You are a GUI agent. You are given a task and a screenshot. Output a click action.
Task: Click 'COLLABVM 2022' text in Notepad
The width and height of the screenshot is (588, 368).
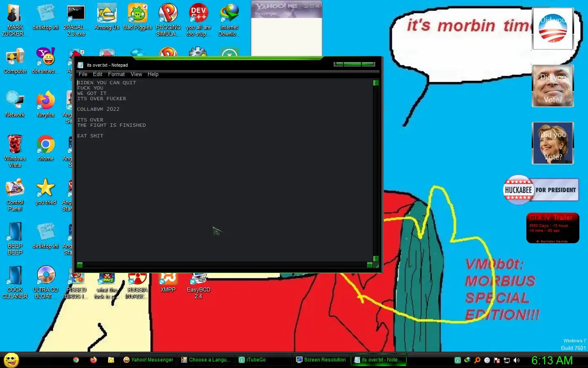(x=98, y=109)
